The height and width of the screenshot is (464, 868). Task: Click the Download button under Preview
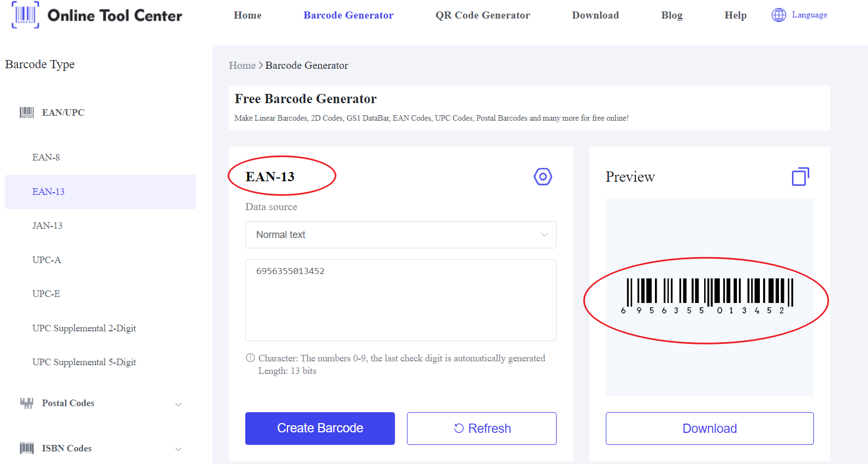coord(709,429)
